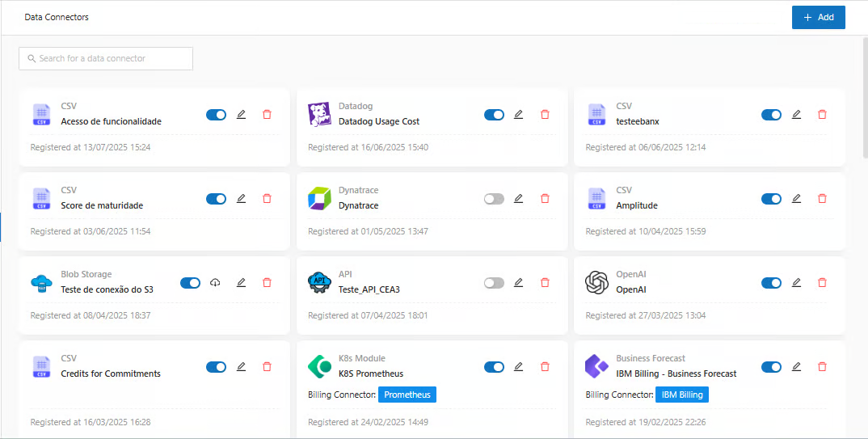Delete the Dynatrace connector
Screen dimensions: 868x439
pyautogui.click(x=545, y=199)
